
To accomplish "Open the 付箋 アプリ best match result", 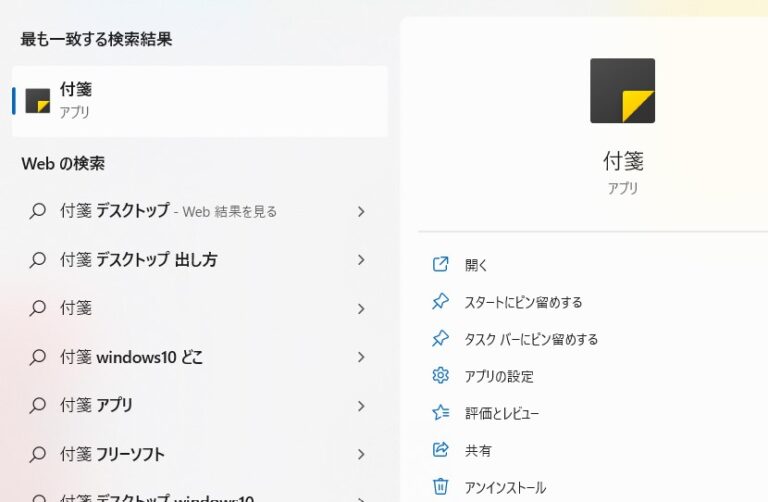I will [200, 100].
